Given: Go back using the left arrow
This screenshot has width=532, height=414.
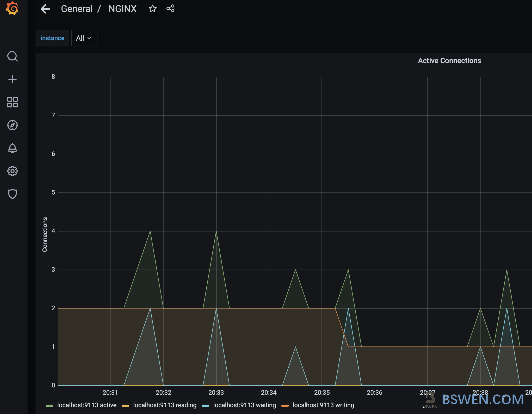Looking at the screenshot, I should [45, 9].
